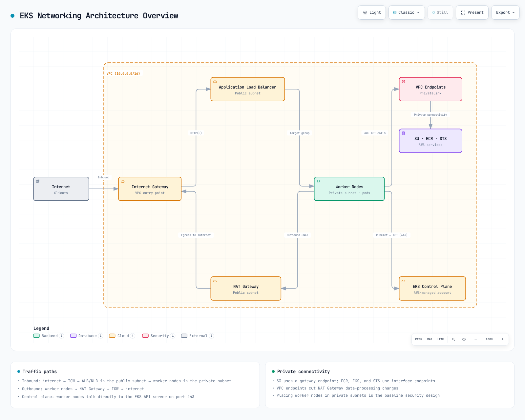525x420 pixels.
Task: Switch to LENS view mode
Action: coord(441,339)
